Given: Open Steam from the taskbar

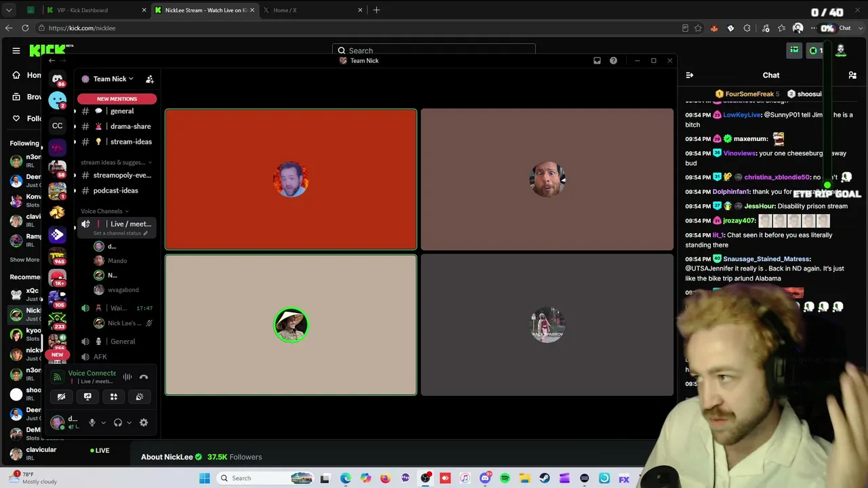Looking at the screenshot, I should (x=545, y=479).
